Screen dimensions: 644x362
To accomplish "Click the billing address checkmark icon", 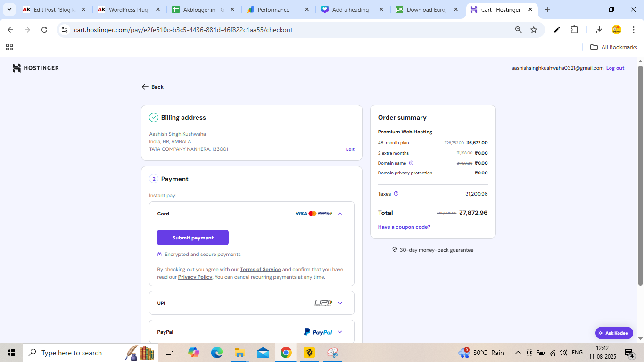I will (x=154, y=117).
